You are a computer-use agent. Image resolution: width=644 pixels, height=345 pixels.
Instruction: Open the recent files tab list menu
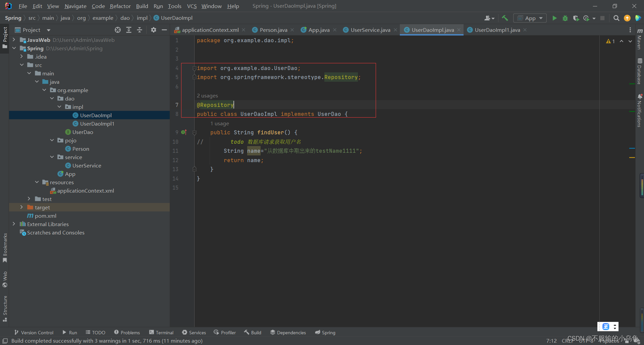click(630, 30)
